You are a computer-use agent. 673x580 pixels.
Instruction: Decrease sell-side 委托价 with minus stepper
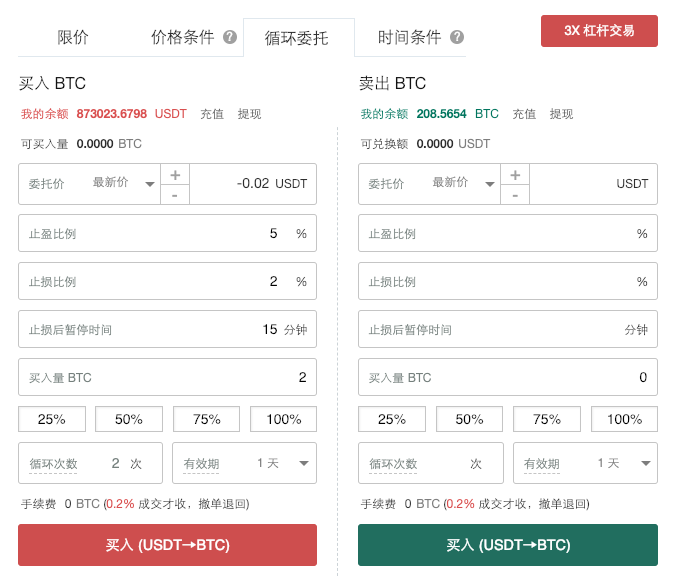[x=515, y=195]
